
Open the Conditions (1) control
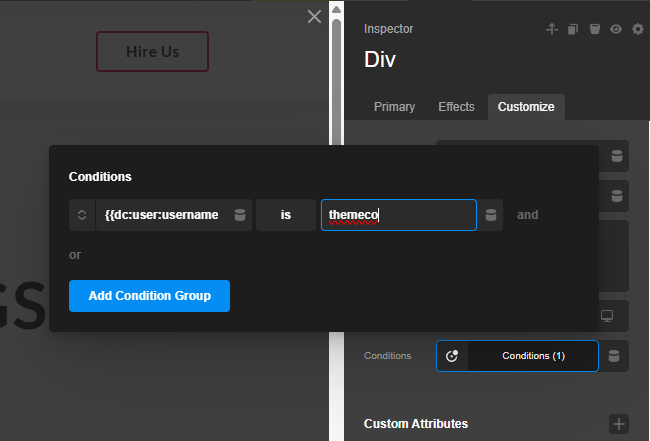tap(533, 356)
